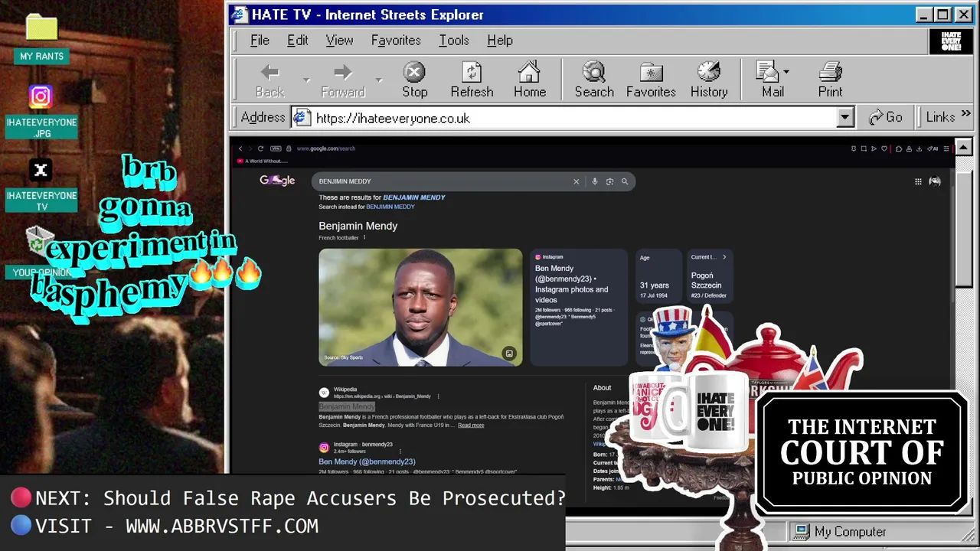Click the I HATE EVERYONE logo badge
980x551 pixels.
coord(951,41)
